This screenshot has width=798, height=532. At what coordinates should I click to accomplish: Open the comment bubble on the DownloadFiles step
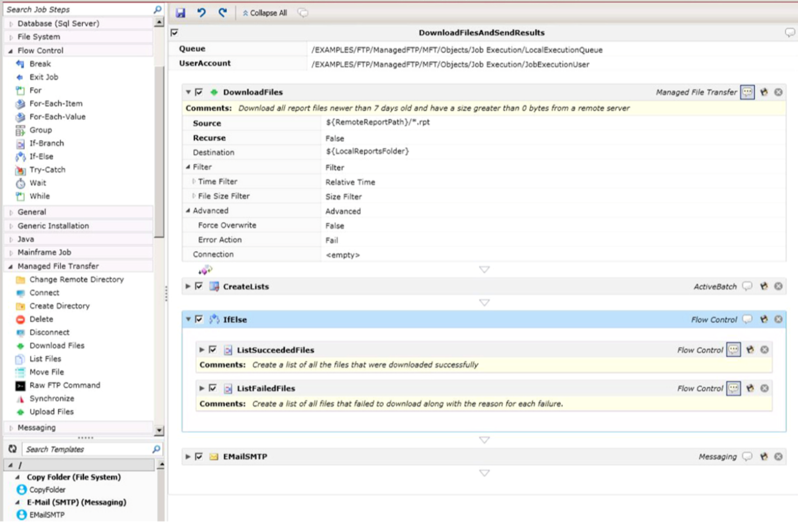748,92
